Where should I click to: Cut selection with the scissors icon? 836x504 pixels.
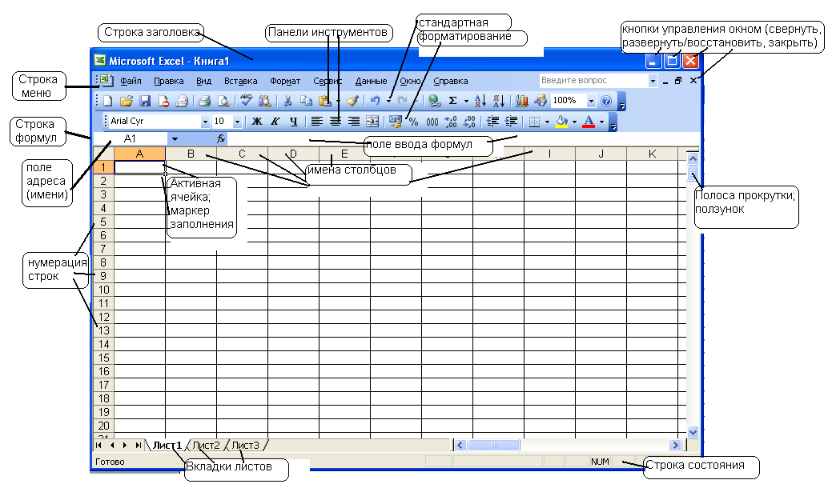[x=287, y=101]
